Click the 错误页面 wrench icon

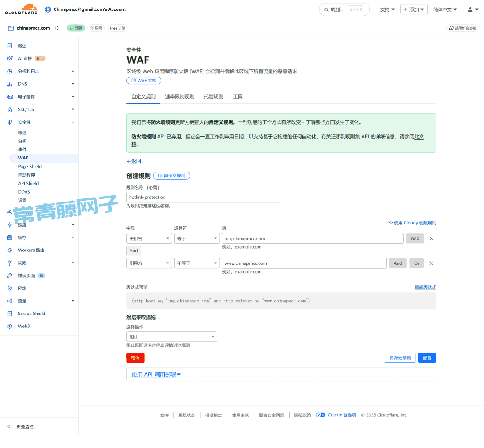[9, 276]
